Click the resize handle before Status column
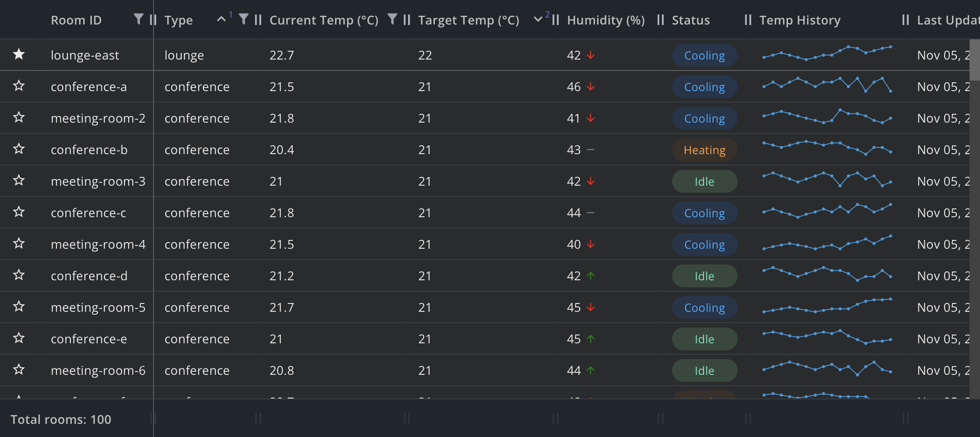 [x=661, y=20]
